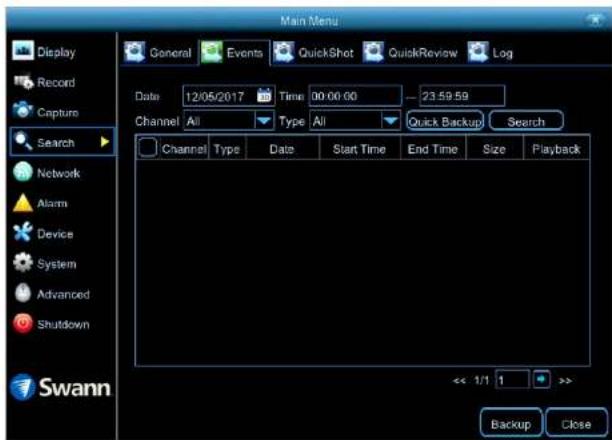Viewport: 612px width, 440px height.
Task: Go to previous page with << button
Action: pyautogui.click(x=459, y=380)
